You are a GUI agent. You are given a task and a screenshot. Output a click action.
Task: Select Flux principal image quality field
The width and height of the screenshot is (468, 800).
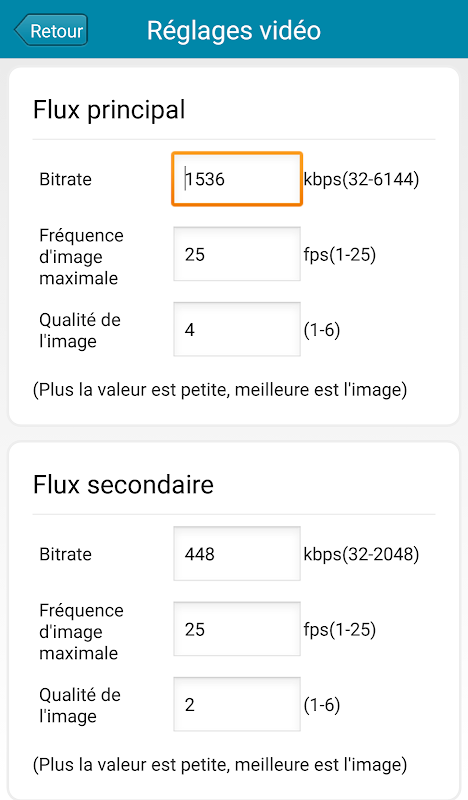(237, 329)
